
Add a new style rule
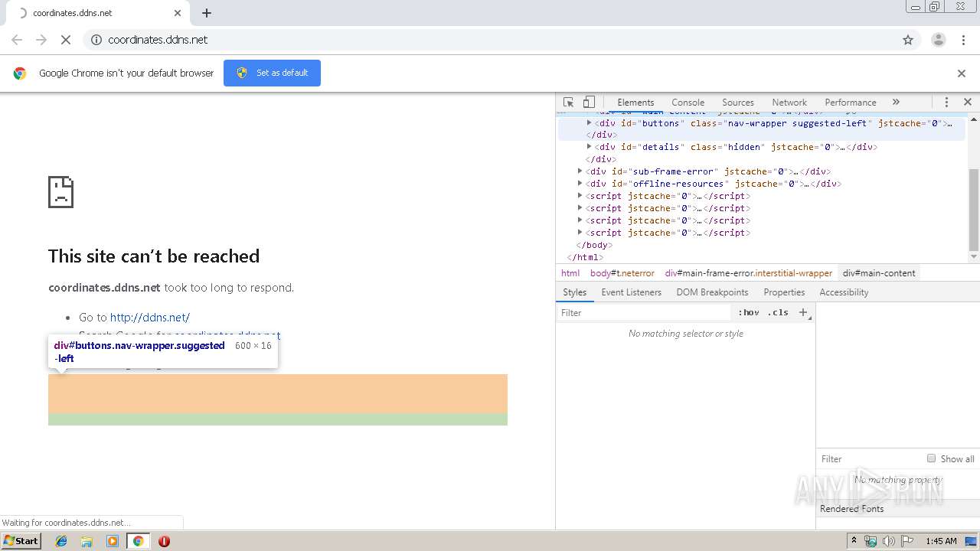click(x=802, y=312)
